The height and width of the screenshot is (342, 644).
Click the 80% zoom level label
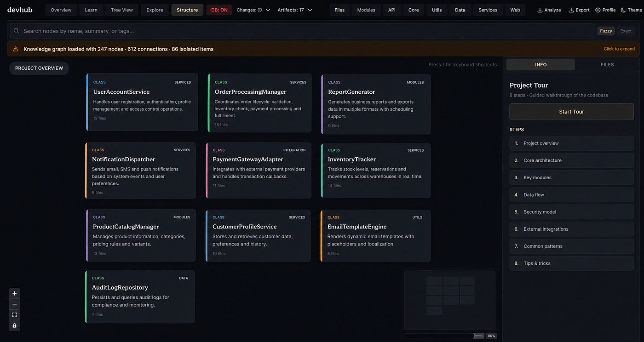tap(491, 336)
